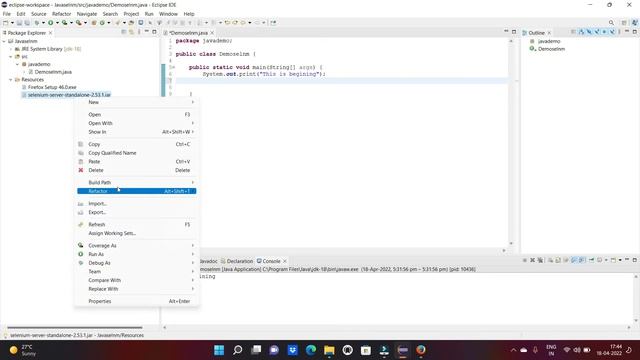This screenshot has height=360, width=640.
Task: Collapse the Resources folder node
Action: [11, 80]
